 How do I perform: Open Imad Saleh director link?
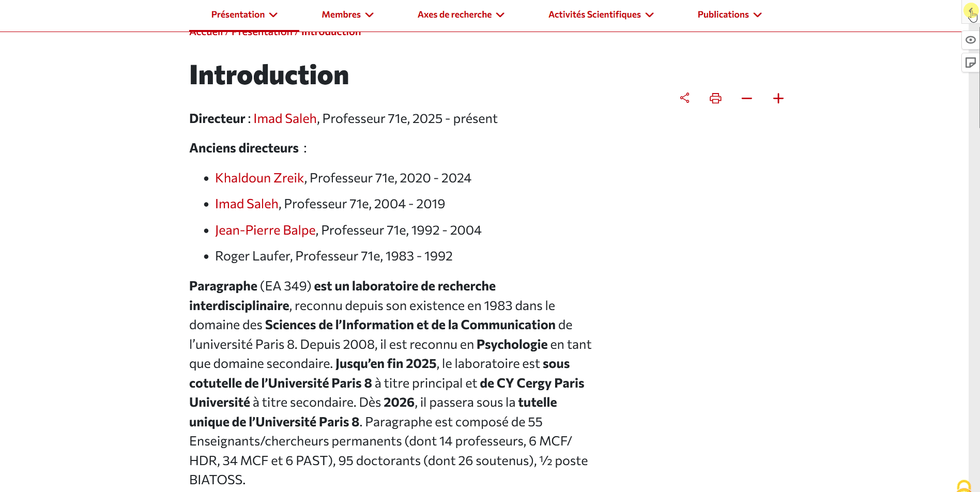pos(285,119)
